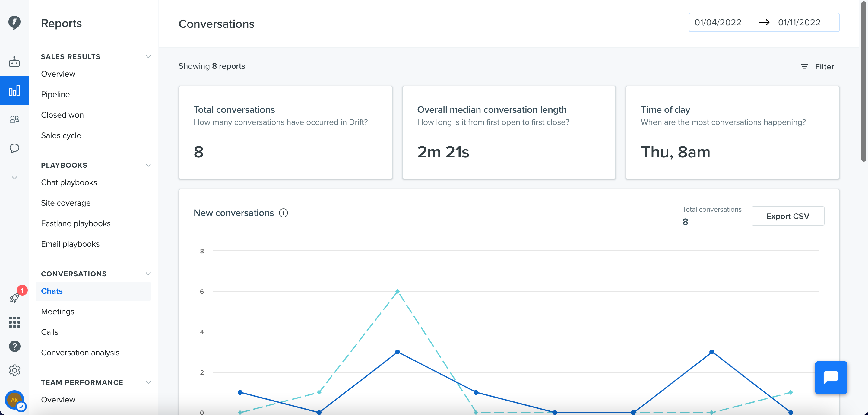The height and width of the screenshot is (415, 868).
Task: Click the Filter button label
Action: tap(824, 67)
